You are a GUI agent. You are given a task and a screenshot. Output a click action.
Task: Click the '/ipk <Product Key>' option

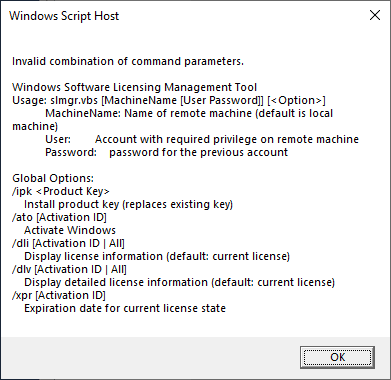point(61,191)
